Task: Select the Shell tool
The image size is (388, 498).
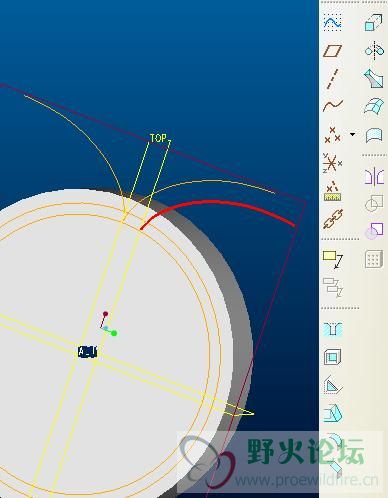Action: [332, 357]
